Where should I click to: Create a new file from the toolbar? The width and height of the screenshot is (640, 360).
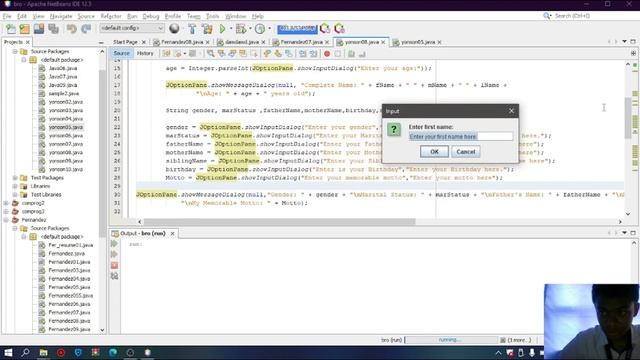click(x=11, y=29)
